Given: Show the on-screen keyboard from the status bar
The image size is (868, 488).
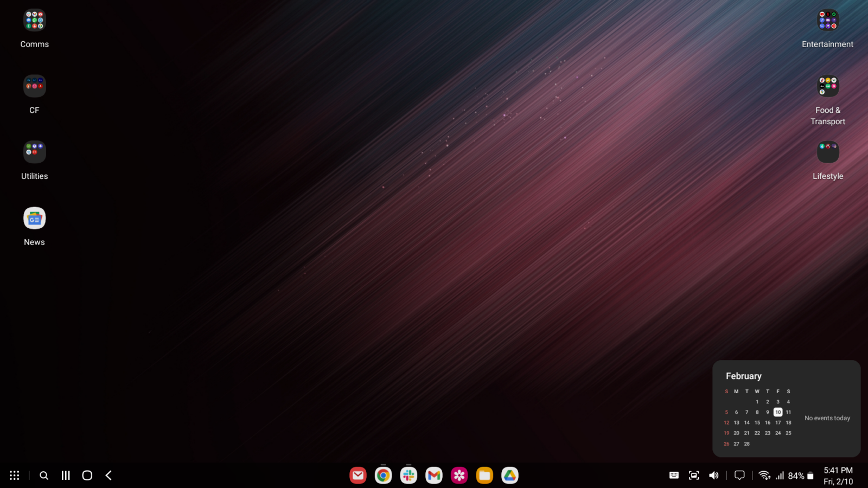Looking at the screenshot, I should [x=674, y=476].
